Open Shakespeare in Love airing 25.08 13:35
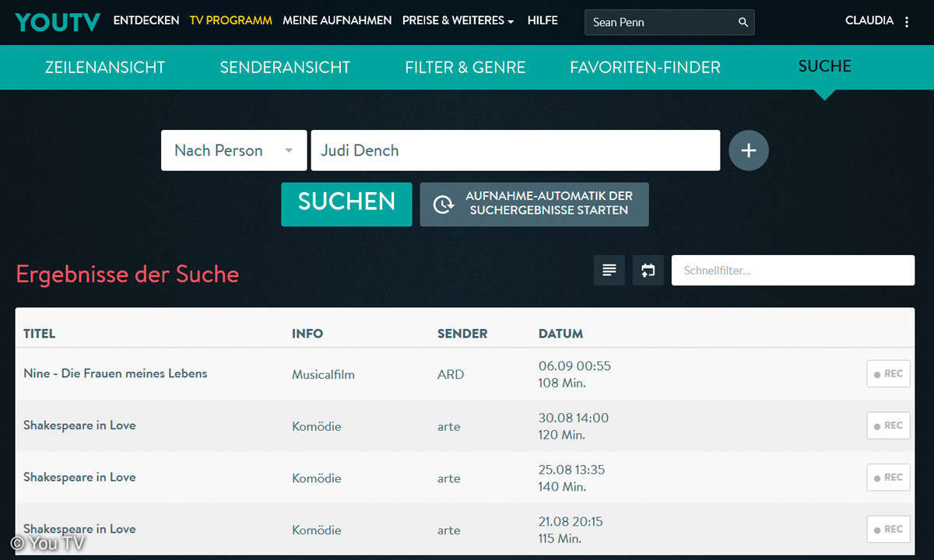 79,478
